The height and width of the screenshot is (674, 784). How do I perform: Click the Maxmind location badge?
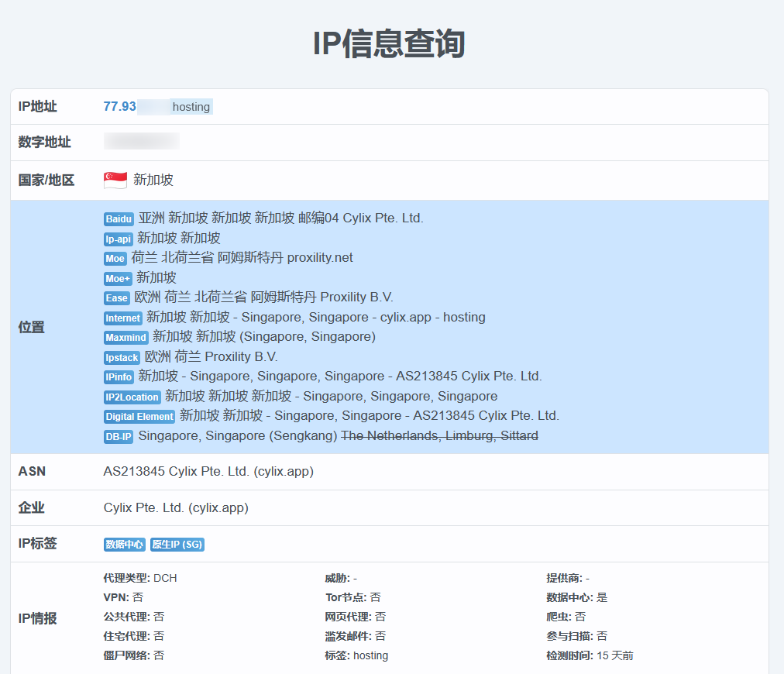click(x=126, y=338)
